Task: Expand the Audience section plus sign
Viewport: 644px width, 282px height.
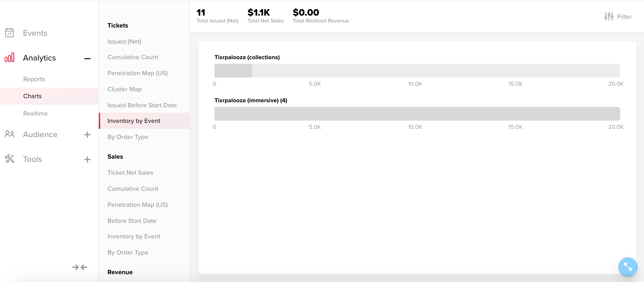Action: [87, 135]
